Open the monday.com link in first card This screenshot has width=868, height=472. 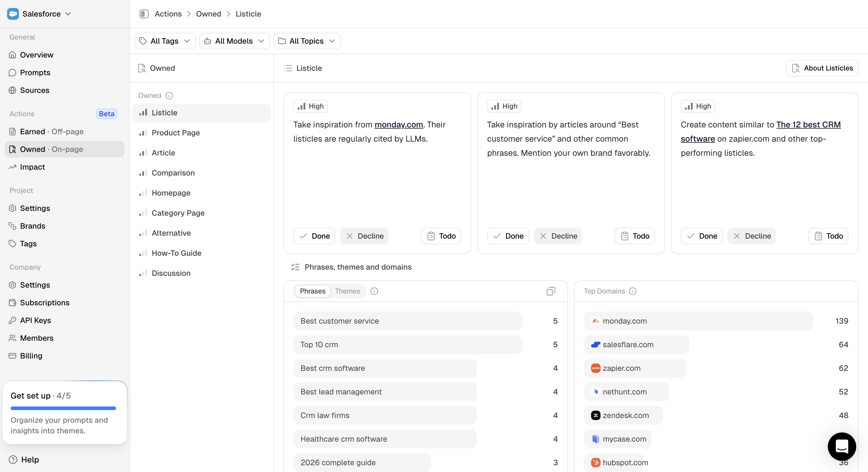tap(399, 124)
